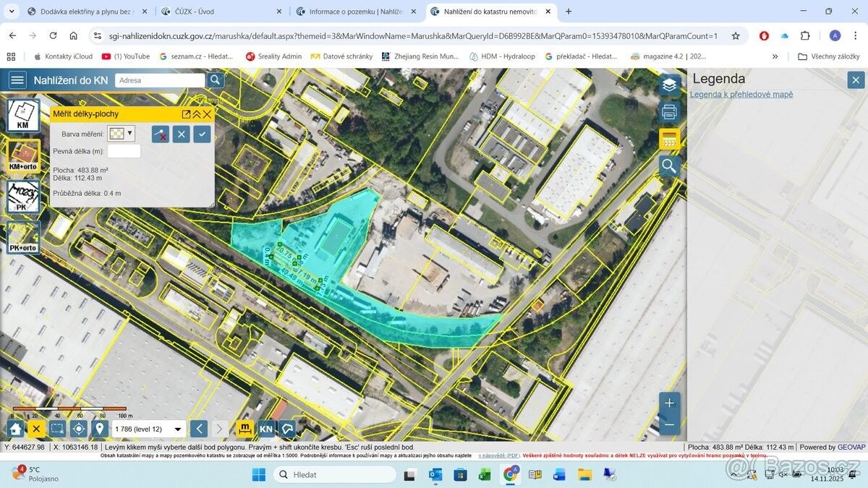This screenshot has height=488, width=868.
Task: Open the main hamburger menu
Action: click(17, 80)
